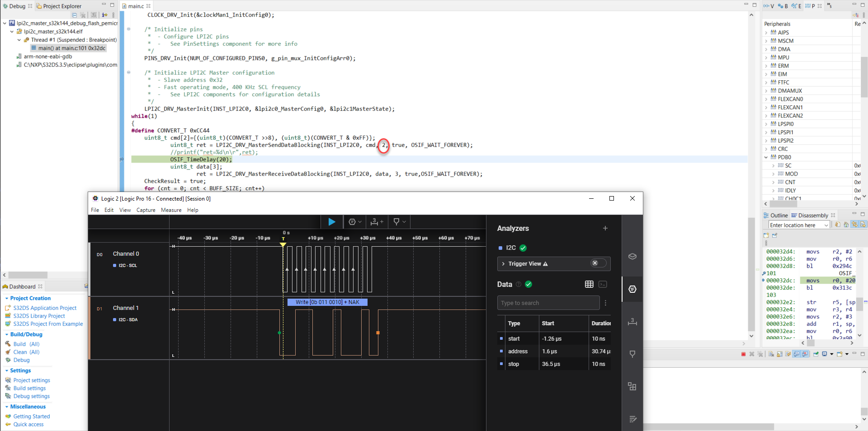
Task: Toggle the I2C analyzer green checkmark
Action: click(x=523, y=248)
